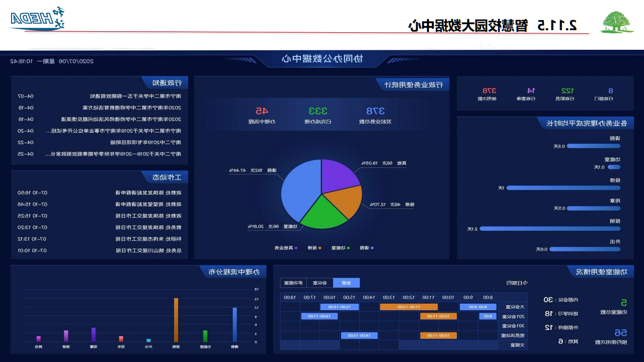Click the 外出 average duration bar 0.6天
This screenshot has height=362, width=644.
(x=585, y=249)
